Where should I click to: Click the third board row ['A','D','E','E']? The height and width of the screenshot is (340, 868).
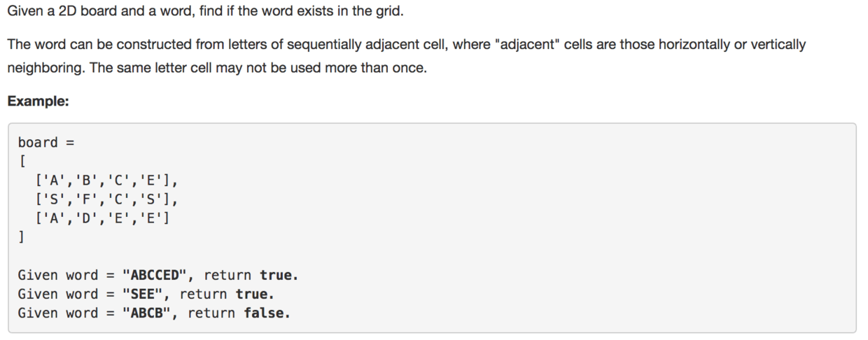(x=102, y=218)
